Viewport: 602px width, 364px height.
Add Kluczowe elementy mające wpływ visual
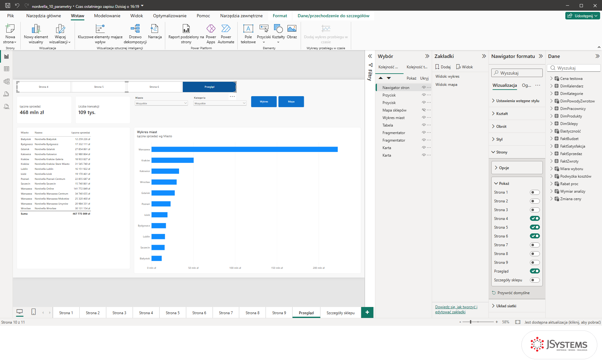pos(100,34)
